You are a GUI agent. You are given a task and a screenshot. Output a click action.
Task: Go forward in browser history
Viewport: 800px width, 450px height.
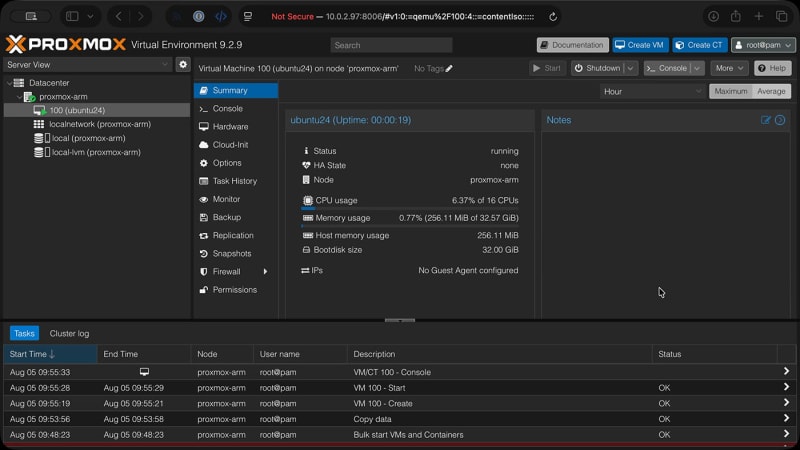point(141,16)
